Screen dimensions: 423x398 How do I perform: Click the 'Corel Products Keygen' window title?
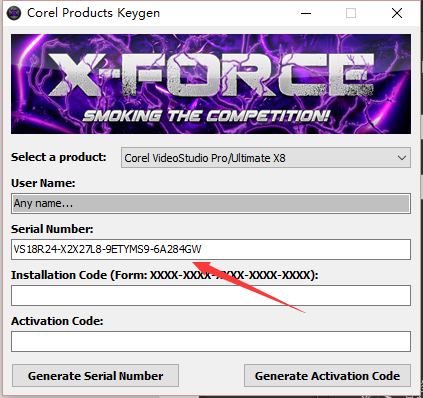coord(93,13)
